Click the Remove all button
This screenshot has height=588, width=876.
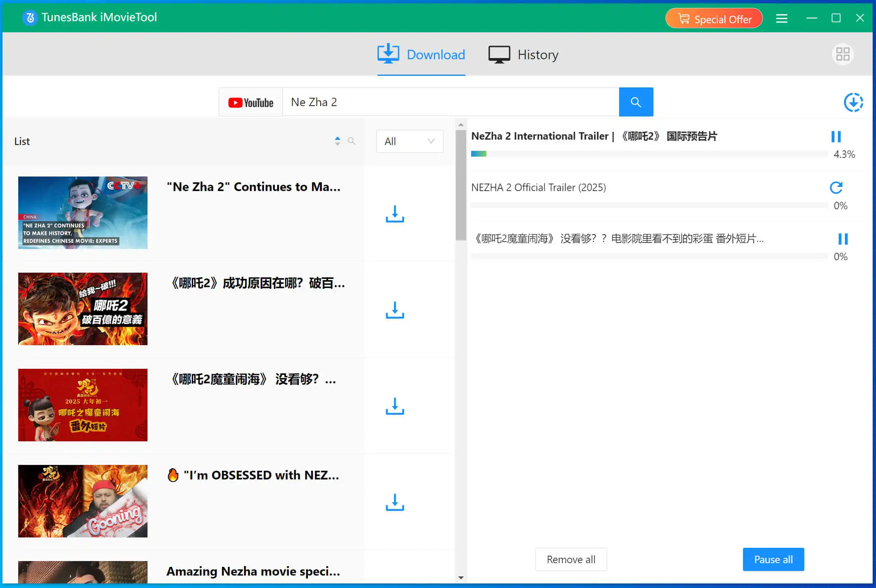tap(571, 559)
